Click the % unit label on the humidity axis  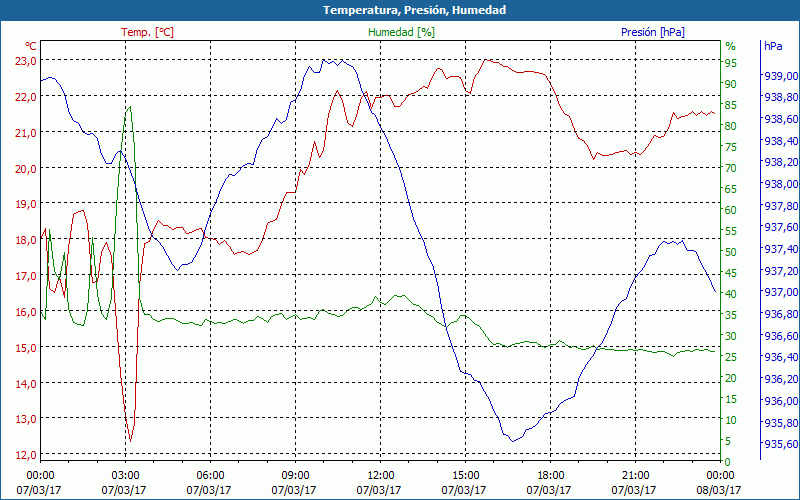point(731,46)
